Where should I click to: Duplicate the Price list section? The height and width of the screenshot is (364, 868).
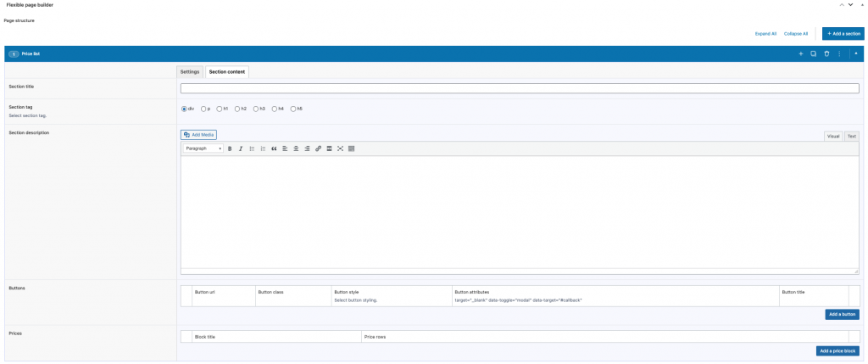pyautogui.click(x=814, y=53)
